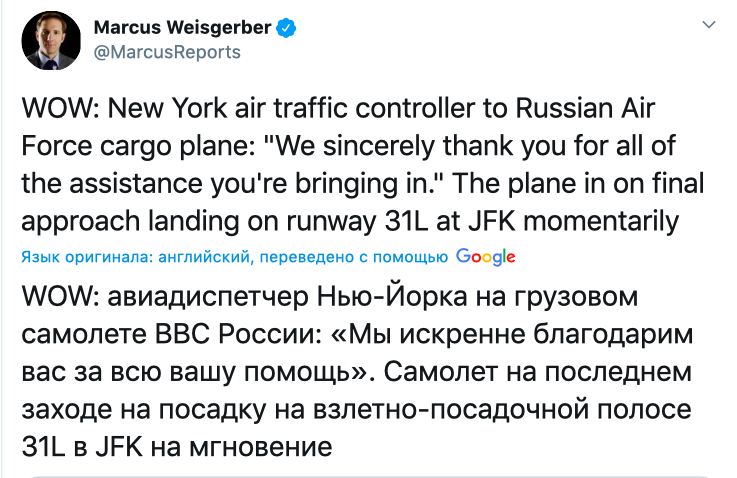This screenshot has width=737, height=478.
Task: Click the Google logo in translation notice
Action: tap(485, 257)
